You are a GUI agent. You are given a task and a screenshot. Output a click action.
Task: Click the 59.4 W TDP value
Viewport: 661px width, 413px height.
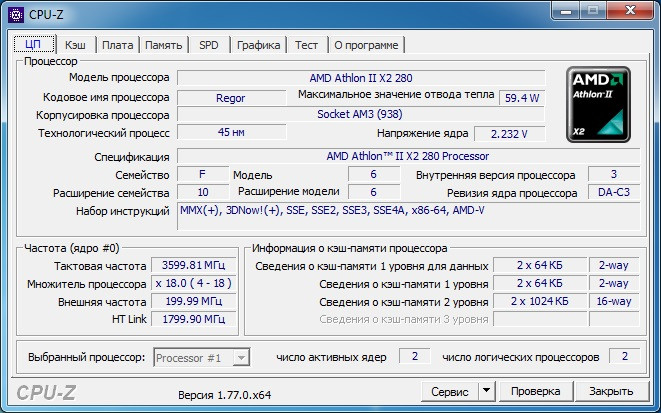click(x=522, y=98)
